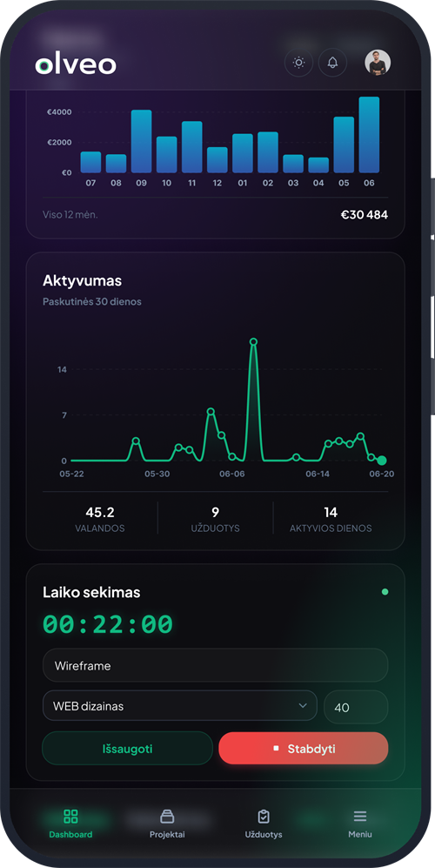The width and height of the screenshot is (435, 868).
Task: Select the 09 month bar in revenue chart
Action: 141,141
